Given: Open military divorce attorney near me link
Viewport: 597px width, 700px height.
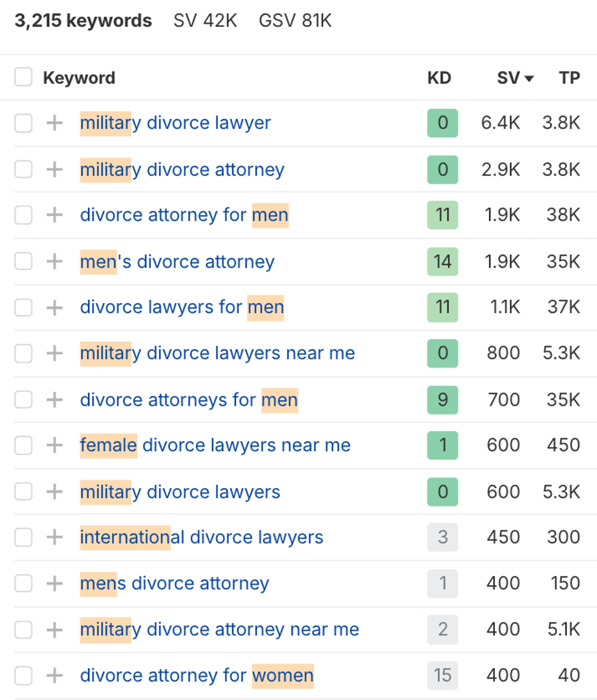Looking at the screenshot, I should click(x=219, y=629).
